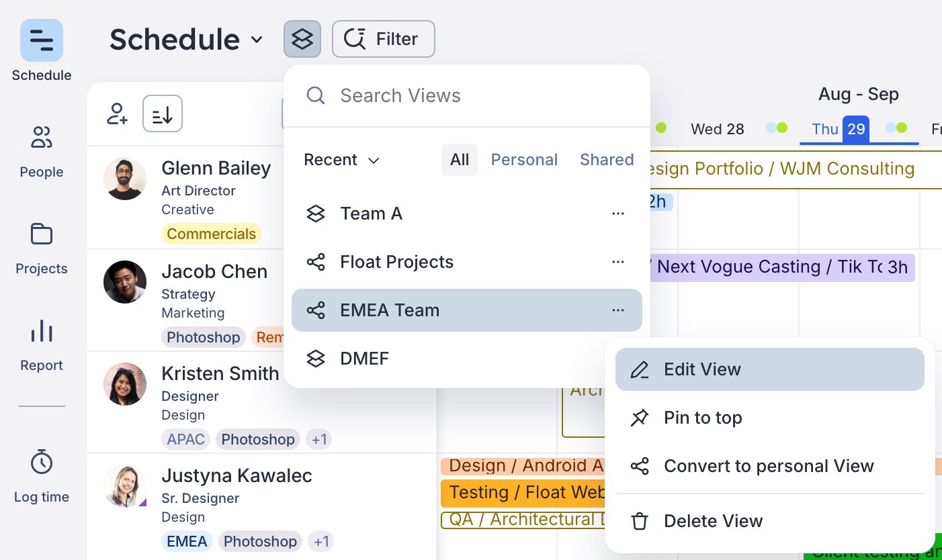Screen dimensions: 942x560
Task: Go to Projects in the sidebar
Action: point(42,248)
